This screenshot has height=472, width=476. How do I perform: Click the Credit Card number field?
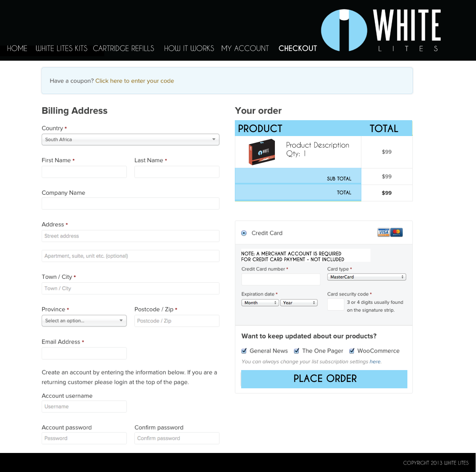point(281,279)
